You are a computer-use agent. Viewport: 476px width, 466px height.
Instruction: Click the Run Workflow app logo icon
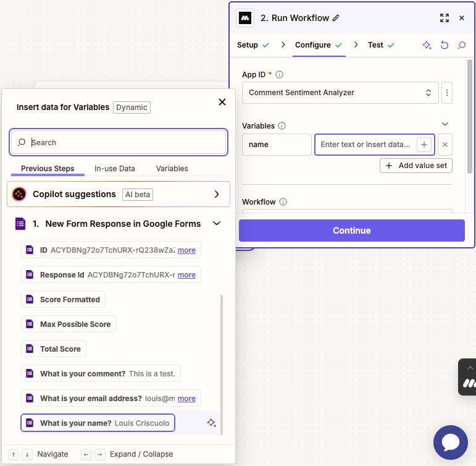click(245, 19)
